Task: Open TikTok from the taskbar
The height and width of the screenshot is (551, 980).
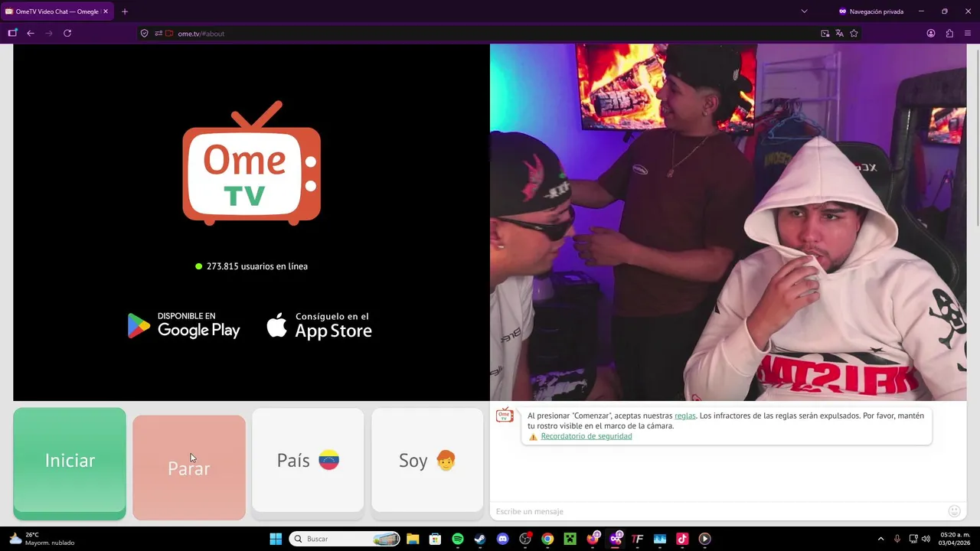Action: click(682, 539)
